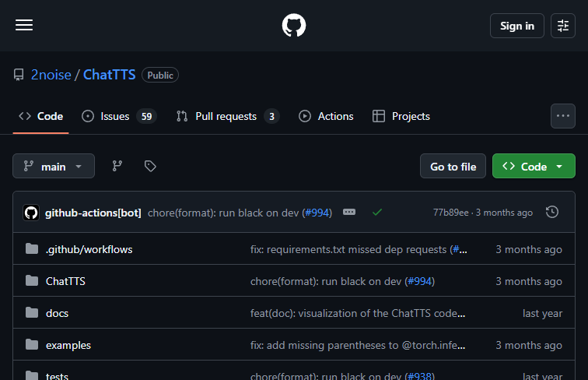This screenshot has width=588, height=380.
Task: Show more repository tabs via ellipsis button
Action: pos(563,116)
